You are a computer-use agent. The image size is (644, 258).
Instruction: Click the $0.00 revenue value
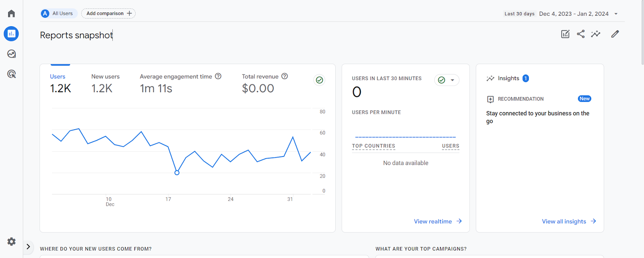(258, 89)
